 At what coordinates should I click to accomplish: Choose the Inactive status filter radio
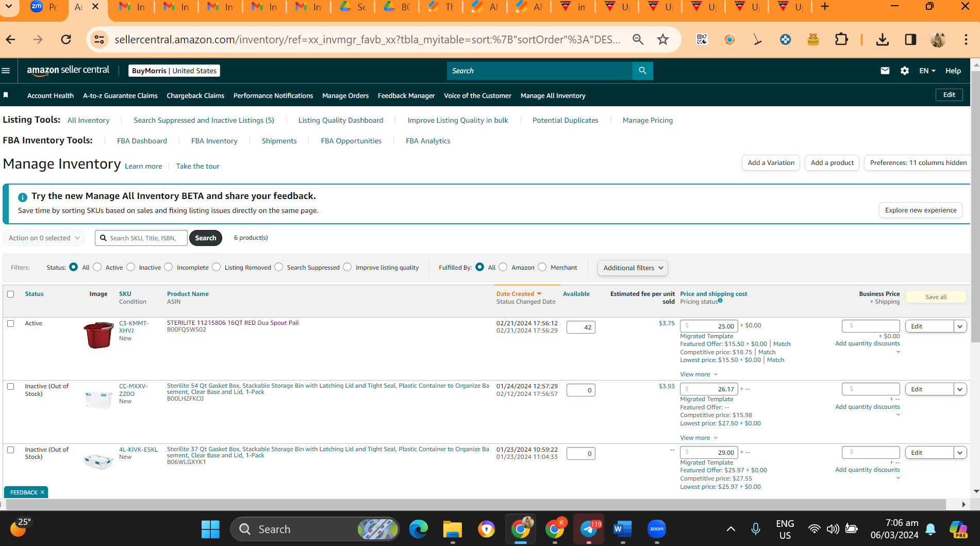point(131,267)
